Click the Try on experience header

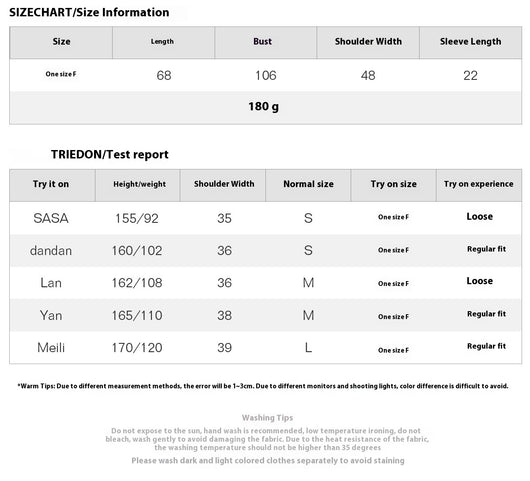[x=479, y=185]
